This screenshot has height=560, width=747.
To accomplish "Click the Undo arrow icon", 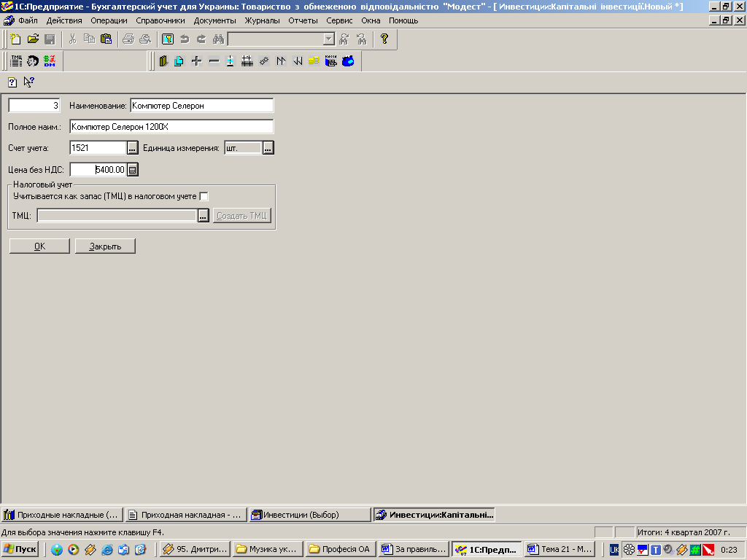I will [x=185, y=39].
